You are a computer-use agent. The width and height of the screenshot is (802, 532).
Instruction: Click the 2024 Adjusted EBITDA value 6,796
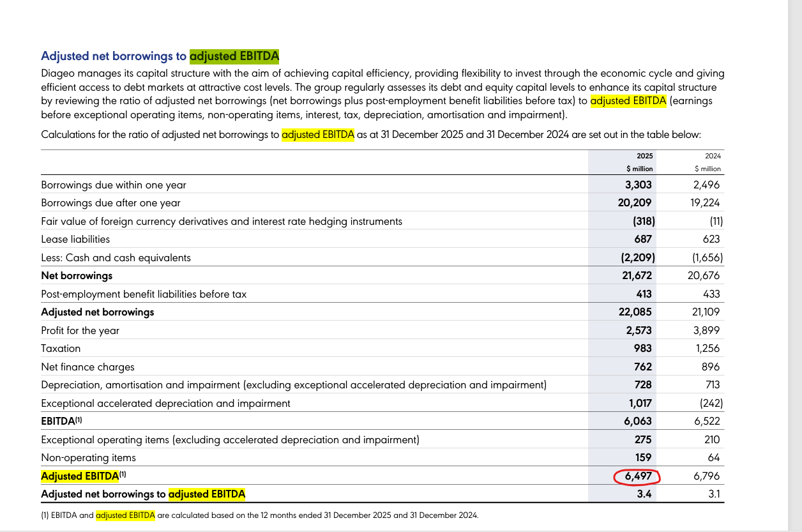coord(706,476)
